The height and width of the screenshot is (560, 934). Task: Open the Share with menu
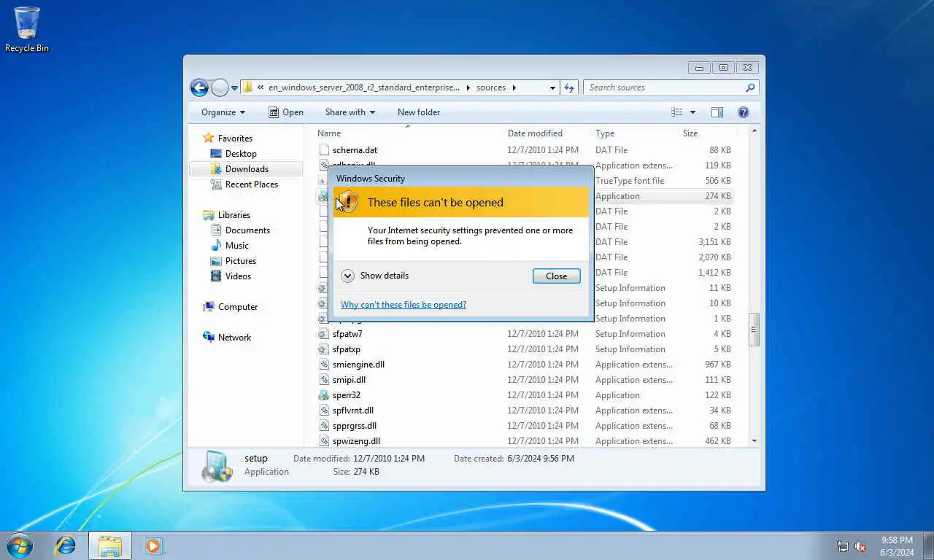pyautogui.click(x=350, y=112)
